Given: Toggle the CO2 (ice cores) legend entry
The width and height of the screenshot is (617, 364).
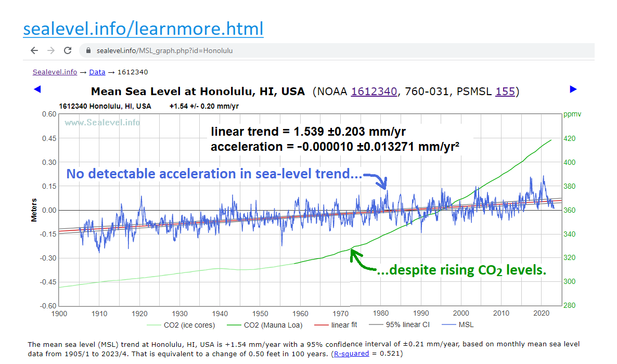Looking at the screenshot, I should click(181, 325).
